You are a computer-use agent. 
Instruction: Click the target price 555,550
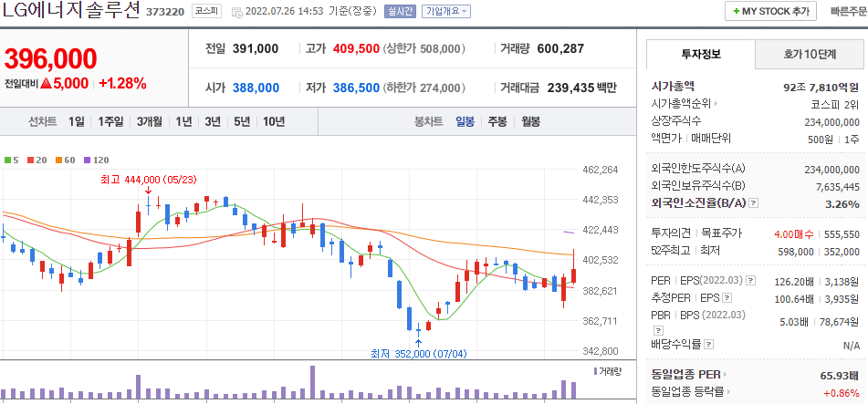(842, 234)
